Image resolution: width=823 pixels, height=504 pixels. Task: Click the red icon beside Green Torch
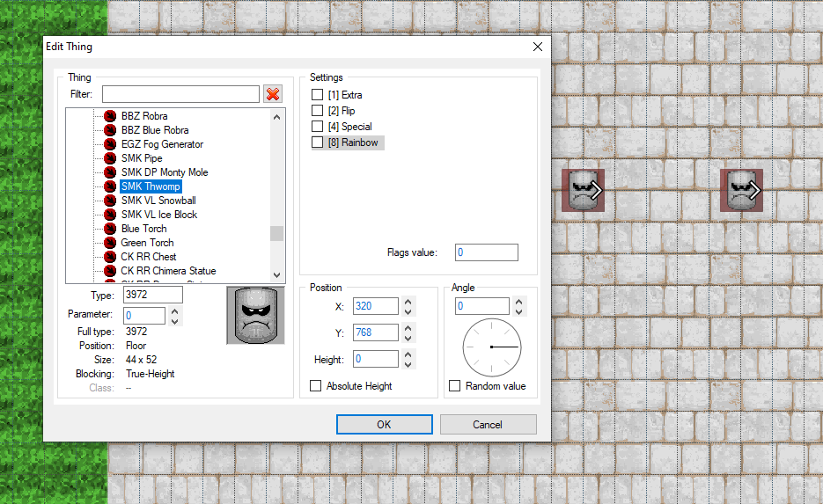coord(110,243)
